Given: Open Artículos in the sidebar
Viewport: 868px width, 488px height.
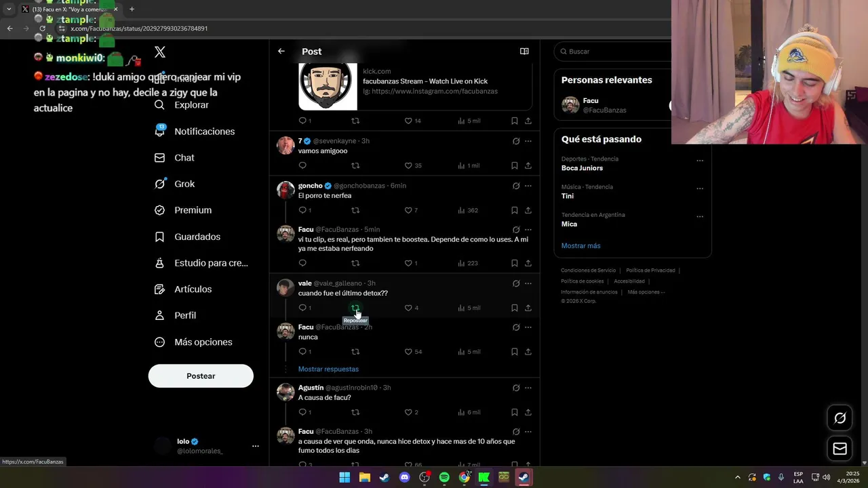Looking at the screenshot, I should pos(183,289).
